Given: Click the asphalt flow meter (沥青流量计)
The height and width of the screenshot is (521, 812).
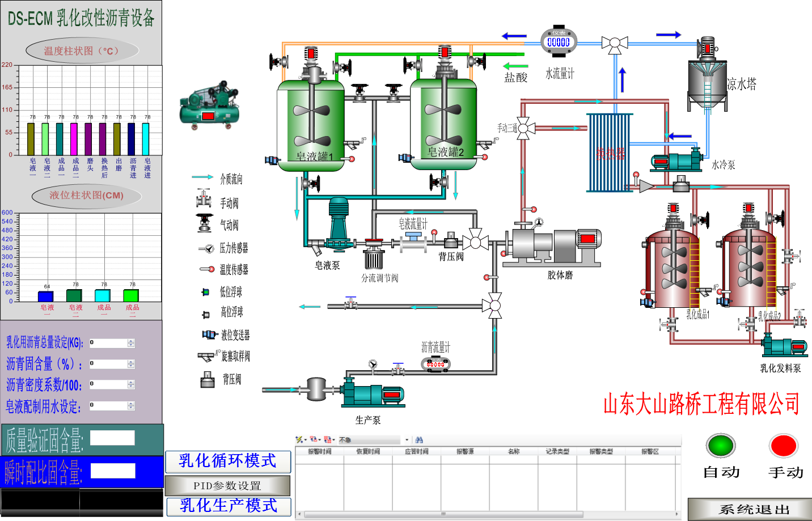Looking at the screenshot, I should click(x=435, y=363).
